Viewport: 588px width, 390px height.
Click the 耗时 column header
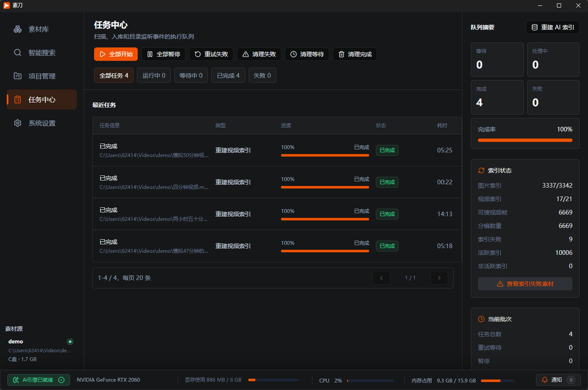(442, 126)
